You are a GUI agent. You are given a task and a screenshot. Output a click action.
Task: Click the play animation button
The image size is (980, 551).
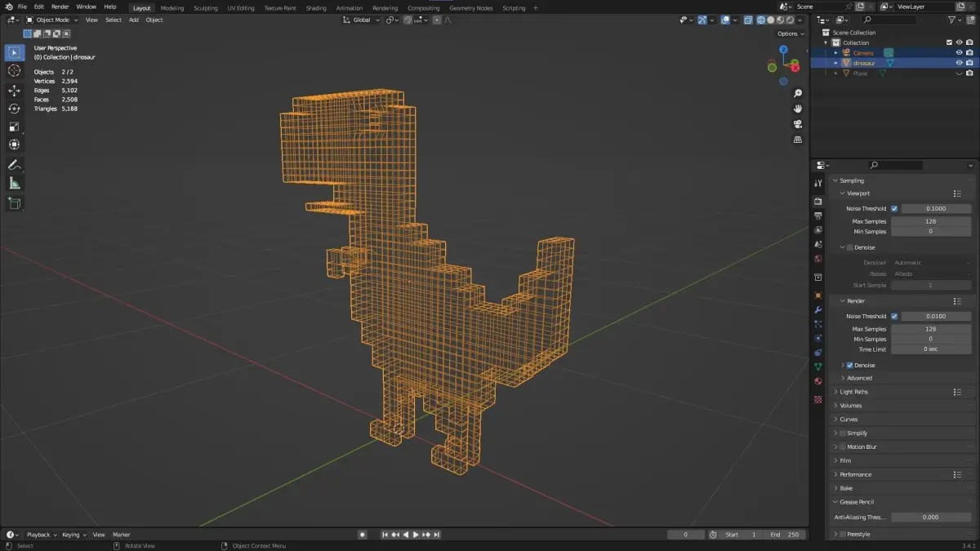(416, 535)
